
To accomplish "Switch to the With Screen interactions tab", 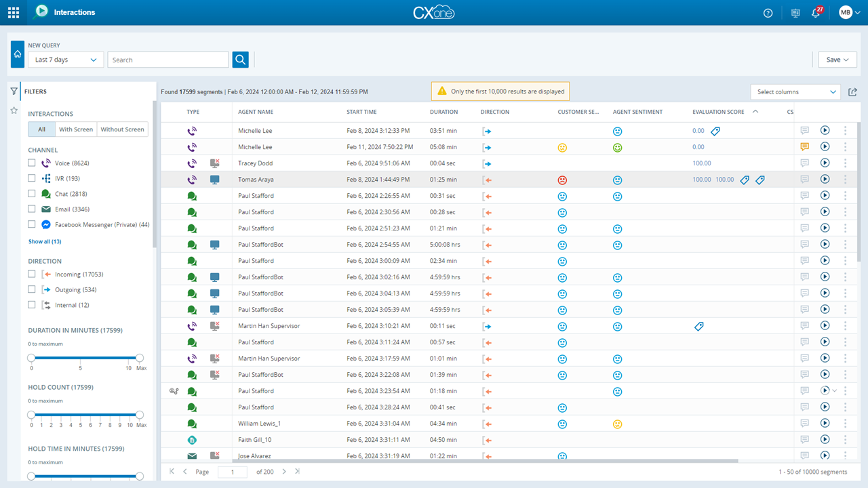I will (x=76, y=129).
